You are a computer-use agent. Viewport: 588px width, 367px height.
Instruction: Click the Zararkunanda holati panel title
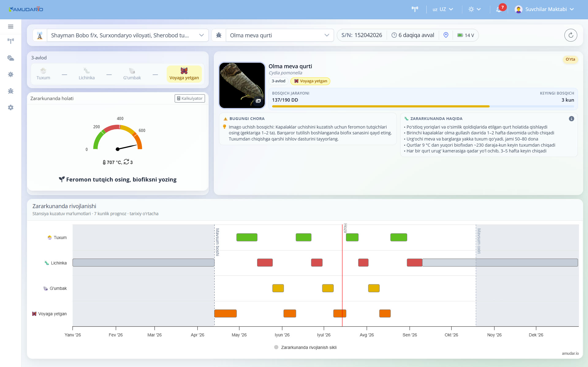52,99
